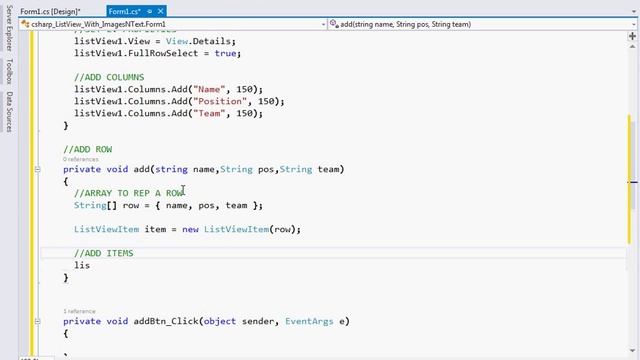Click the //ADD ITEMS comment line
The width and height of the screenshot is (640, 360).
coord(104,253)
